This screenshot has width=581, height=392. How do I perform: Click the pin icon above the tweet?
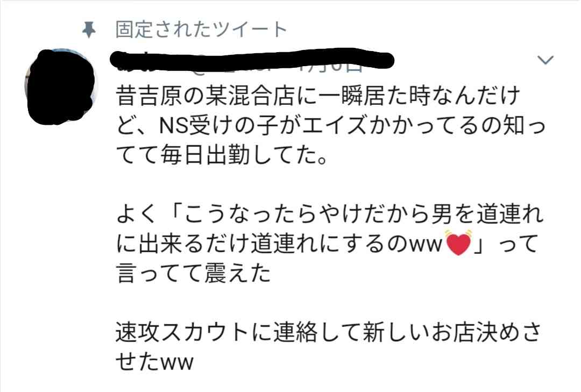(89, 30)
